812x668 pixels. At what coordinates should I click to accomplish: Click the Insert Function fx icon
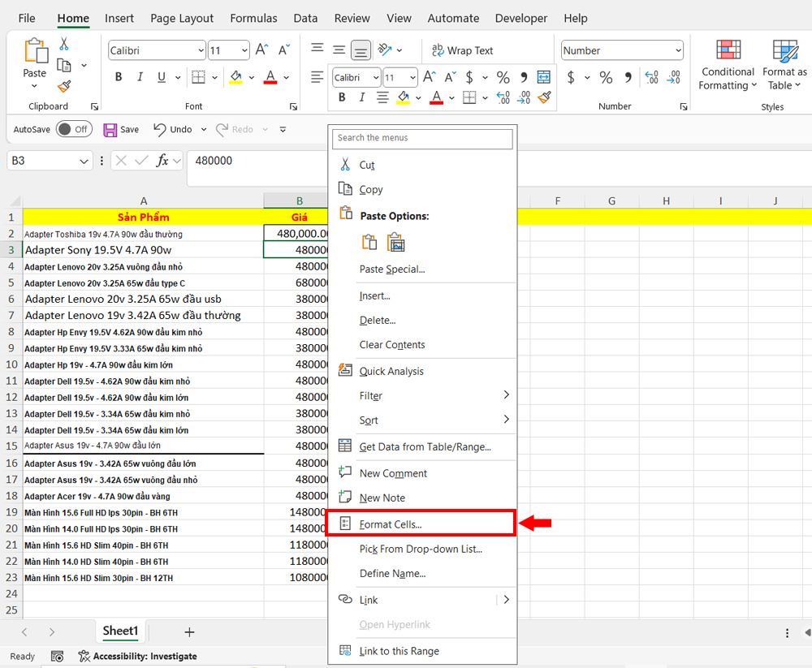click(163, 161)
